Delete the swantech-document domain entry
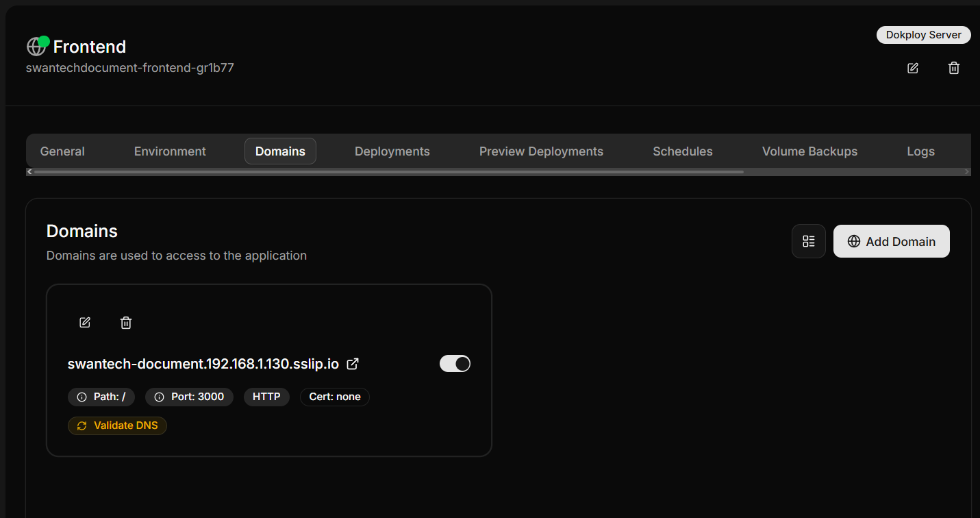980x518 pixels. click(x=126, y=323)
